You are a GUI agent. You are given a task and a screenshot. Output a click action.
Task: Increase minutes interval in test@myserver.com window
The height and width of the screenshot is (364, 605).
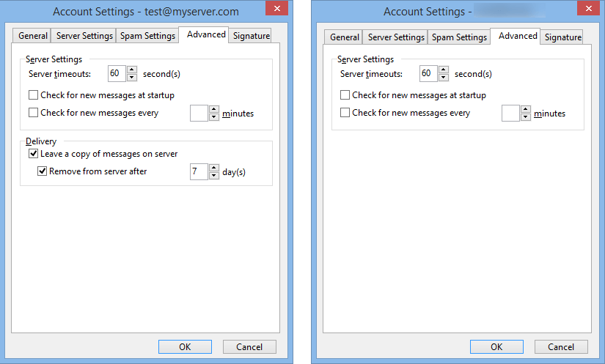[214, 109]
